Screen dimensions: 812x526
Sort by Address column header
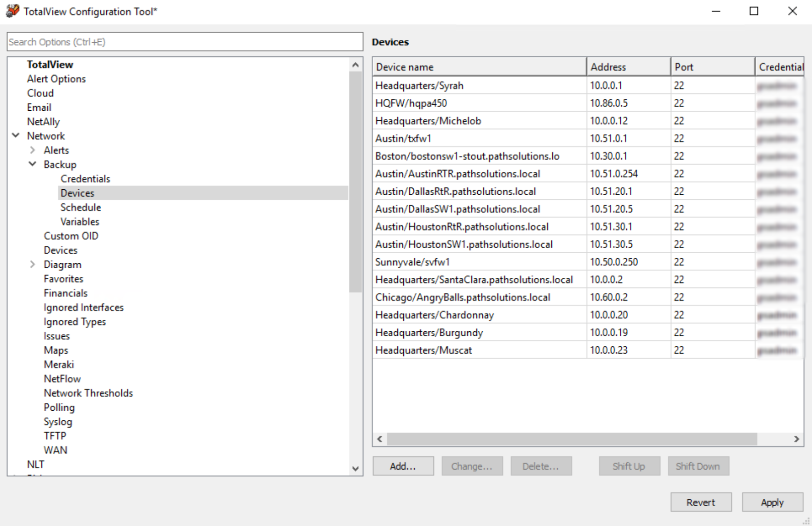629,67
